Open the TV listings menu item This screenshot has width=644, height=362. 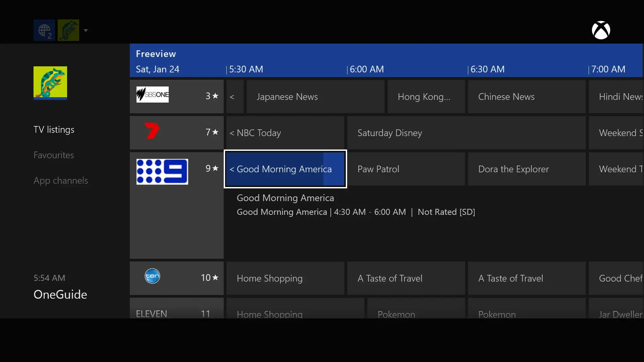coord(54,130)
